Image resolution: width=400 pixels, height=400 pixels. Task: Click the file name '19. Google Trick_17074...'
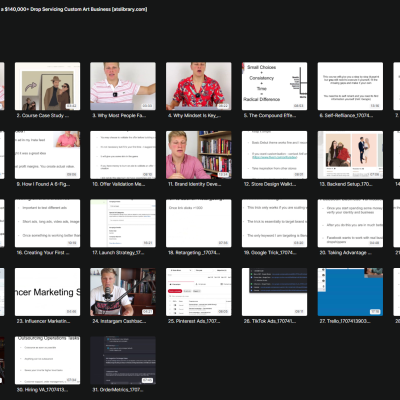(x=270, y=253)
